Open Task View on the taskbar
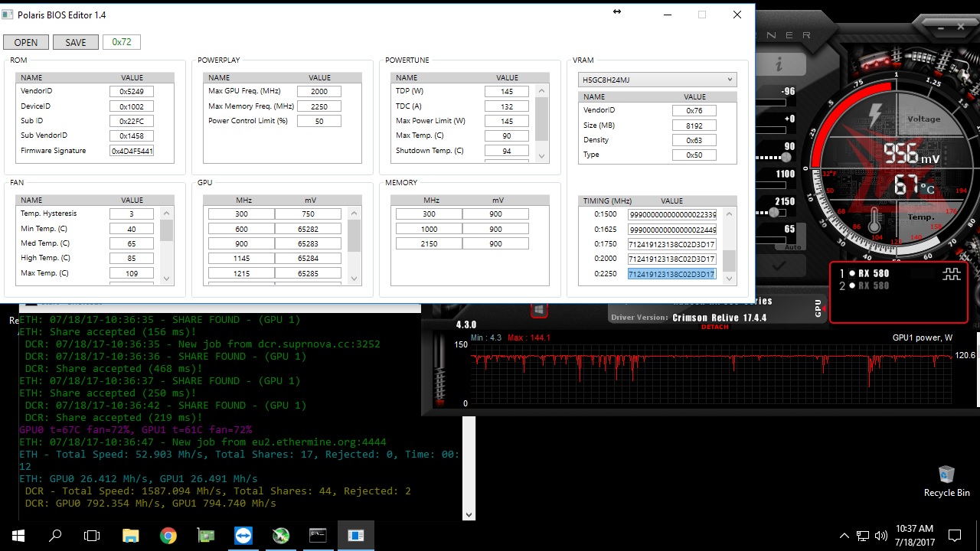 [x=92, y=536]
